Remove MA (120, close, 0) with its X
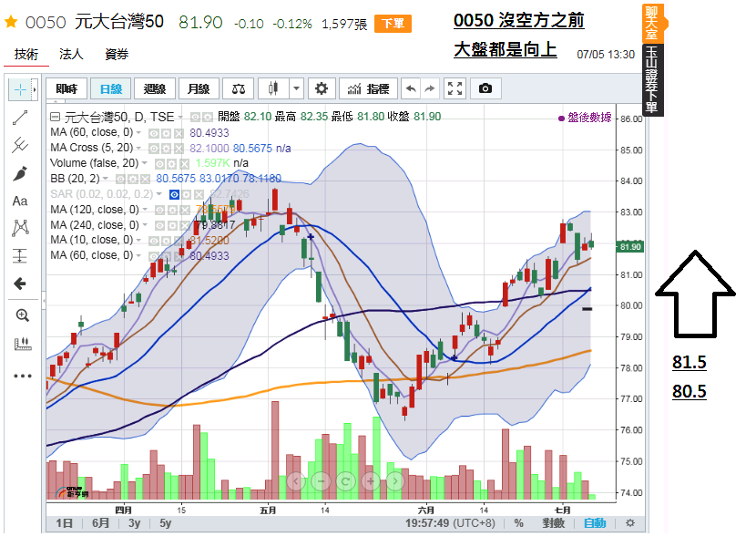This screenshot has height=547, width=756. click(x=185, y=210)
